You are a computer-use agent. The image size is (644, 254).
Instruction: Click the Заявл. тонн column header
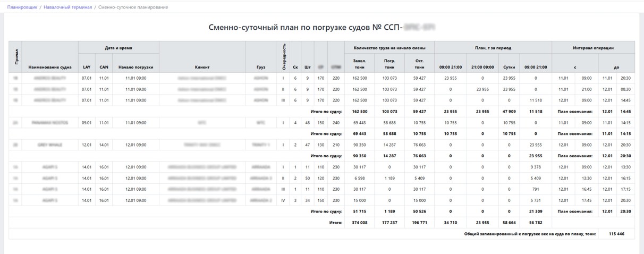(359, 64)
